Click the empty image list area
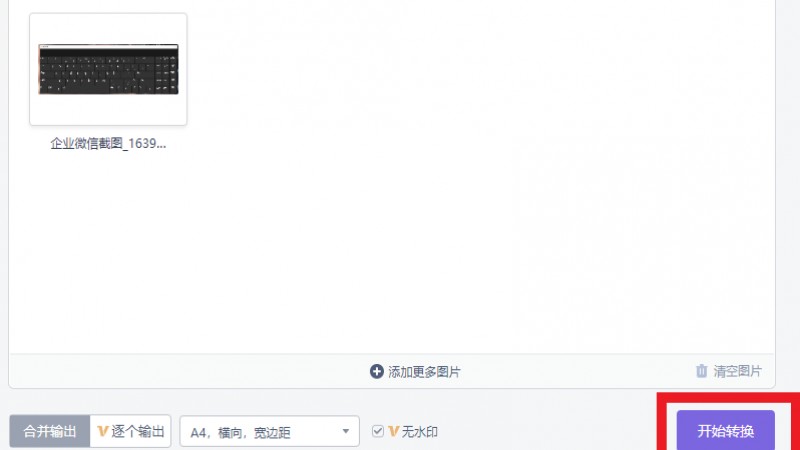The image size is (800, 450). (x=459, y=204)
